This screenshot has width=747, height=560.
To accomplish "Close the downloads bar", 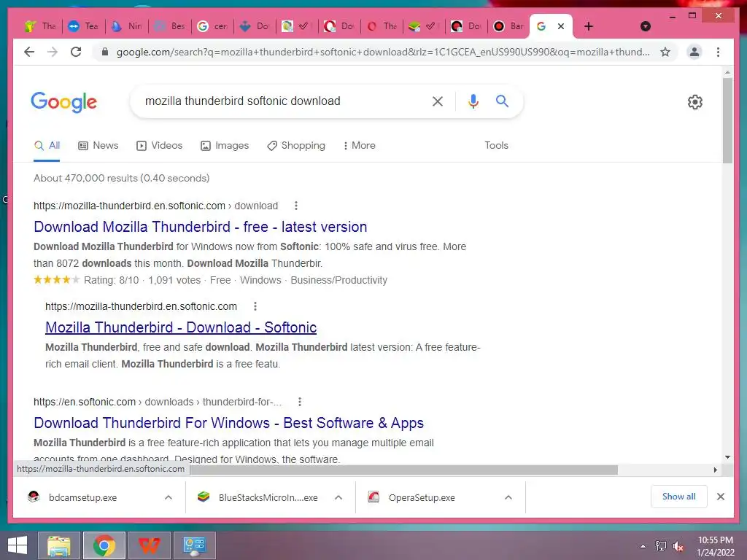I will click(x=721, y=497).
